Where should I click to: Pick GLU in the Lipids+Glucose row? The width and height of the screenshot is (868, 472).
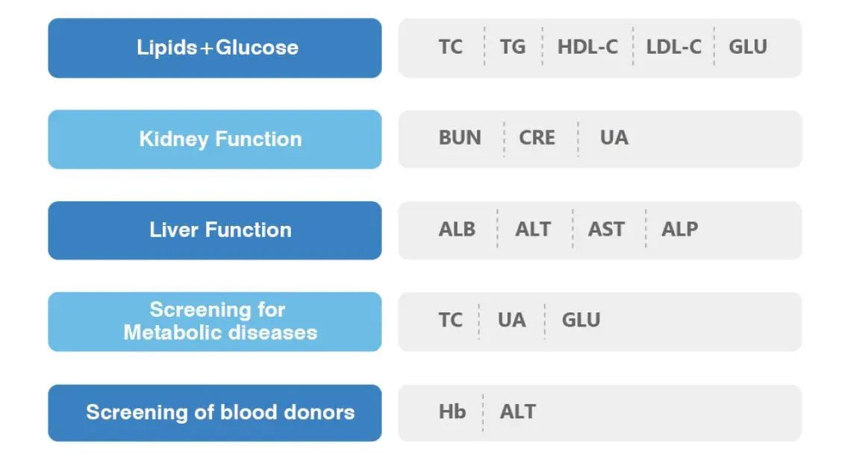click(x=747, y=47)
